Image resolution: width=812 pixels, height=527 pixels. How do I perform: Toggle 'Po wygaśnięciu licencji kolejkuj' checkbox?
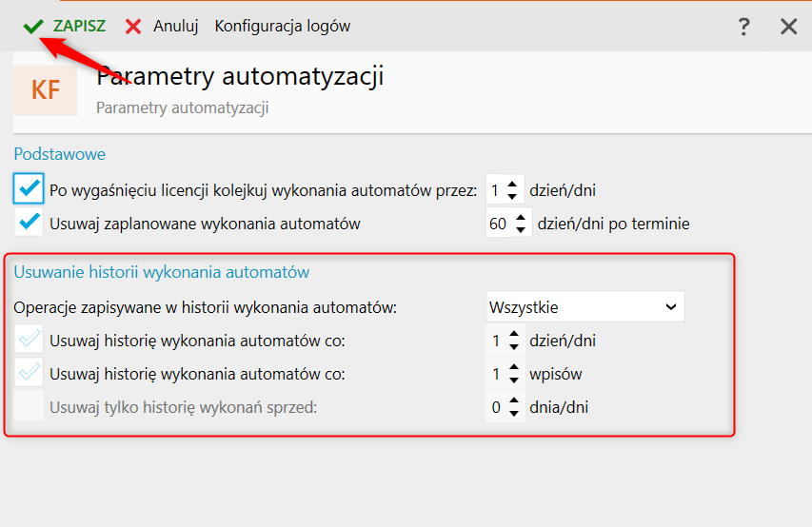30,189
